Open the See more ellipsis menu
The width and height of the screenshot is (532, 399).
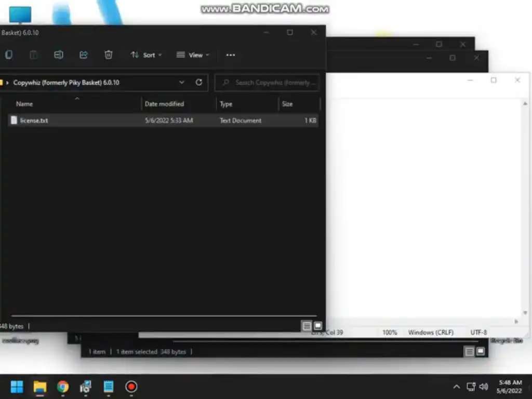point(230,55)
